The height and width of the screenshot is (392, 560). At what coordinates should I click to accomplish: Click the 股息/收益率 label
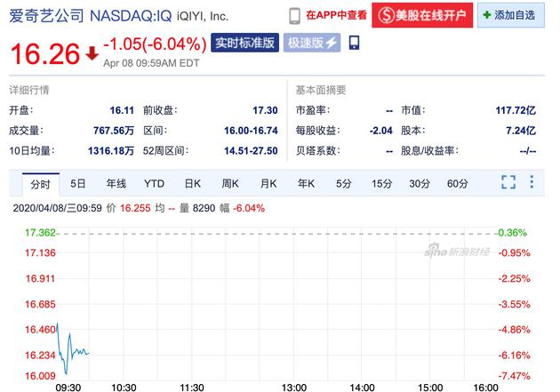pyautogui.click(x=429, y=151)
